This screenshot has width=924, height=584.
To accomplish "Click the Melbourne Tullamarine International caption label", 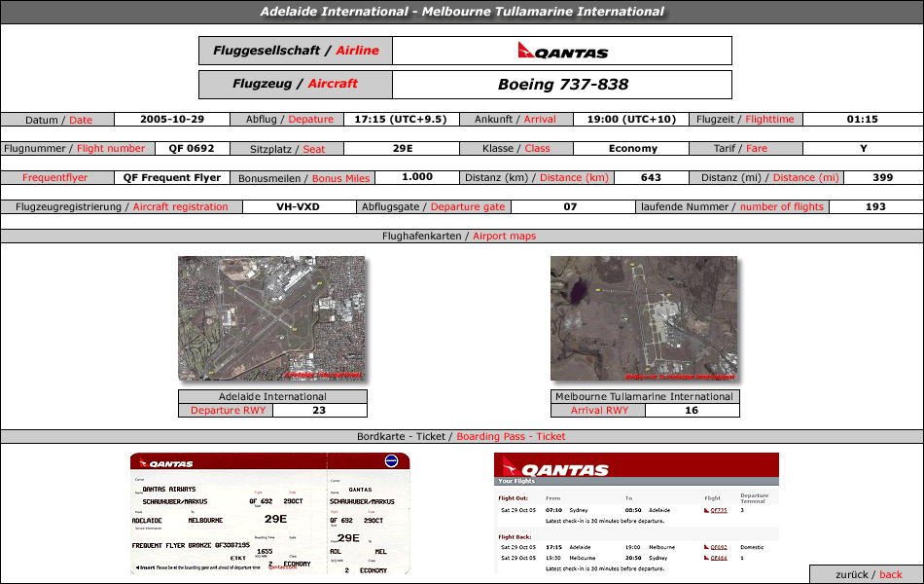I will [645, 396].
